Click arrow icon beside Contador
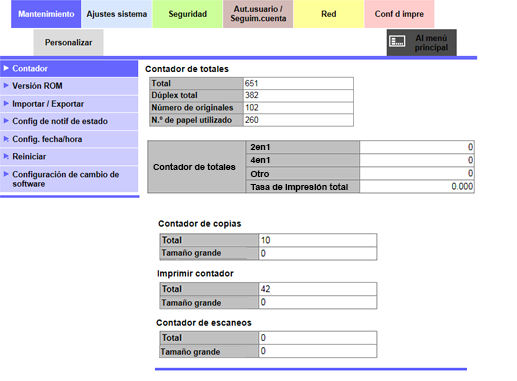The image size is (517, 381). [6, 68]
